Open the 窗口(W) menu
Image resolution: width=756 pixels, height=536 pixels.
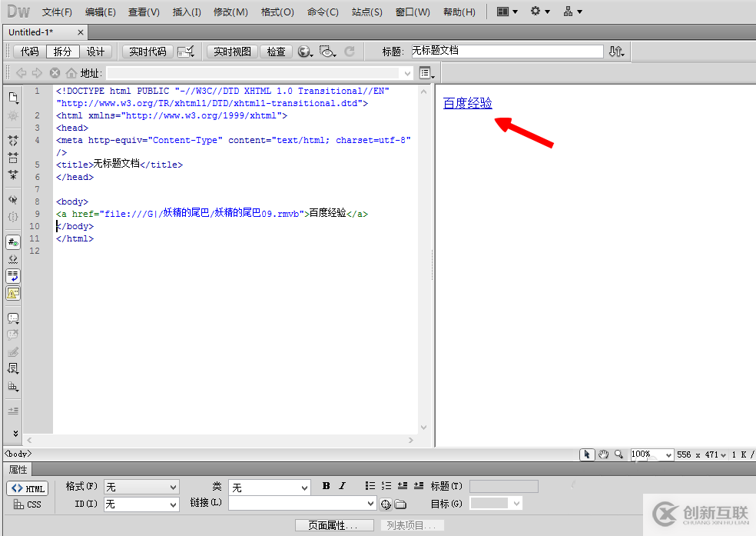413,12
